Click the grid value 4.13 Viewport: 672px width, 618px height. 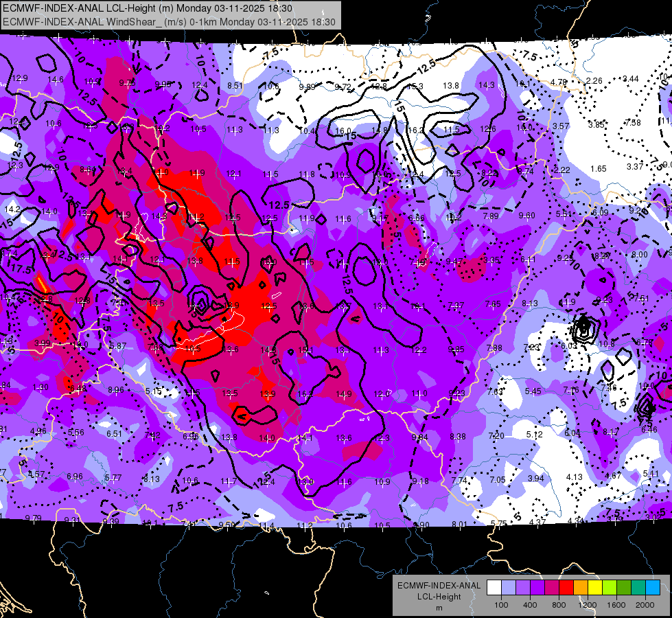(575, 477)
